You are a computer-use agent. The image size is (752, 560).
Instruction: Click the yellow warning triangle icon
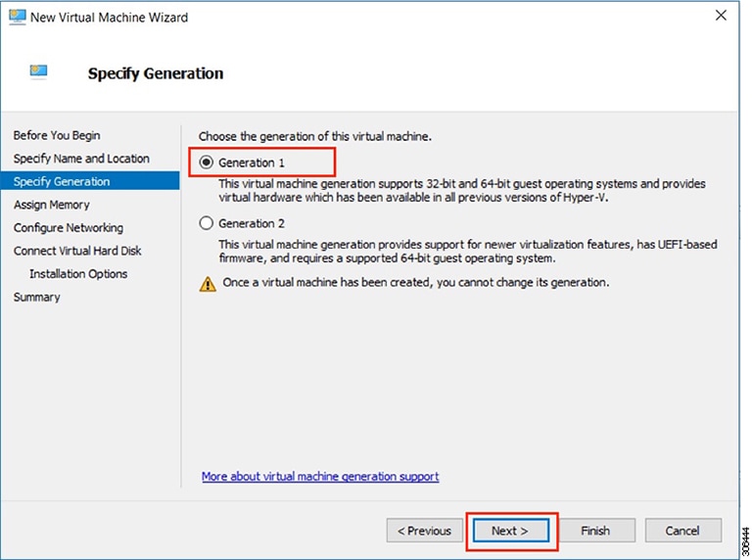[208, 284]
